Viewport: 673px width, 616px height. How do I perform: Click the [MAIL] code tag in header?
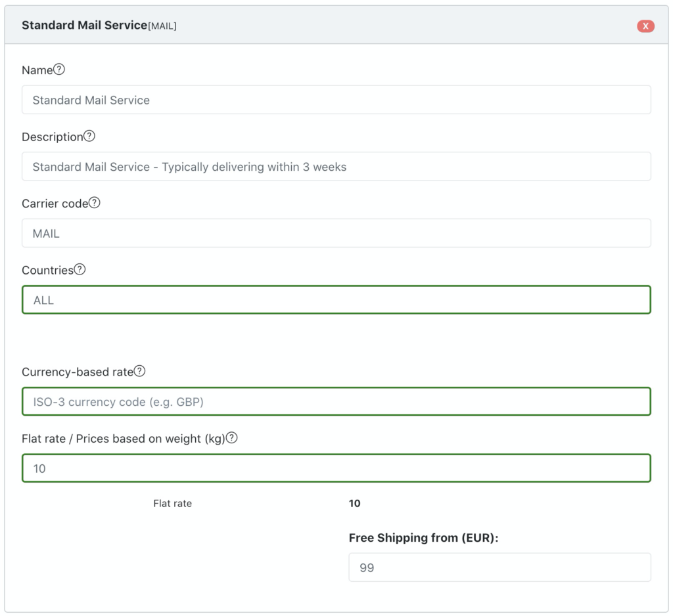(162, 26)
